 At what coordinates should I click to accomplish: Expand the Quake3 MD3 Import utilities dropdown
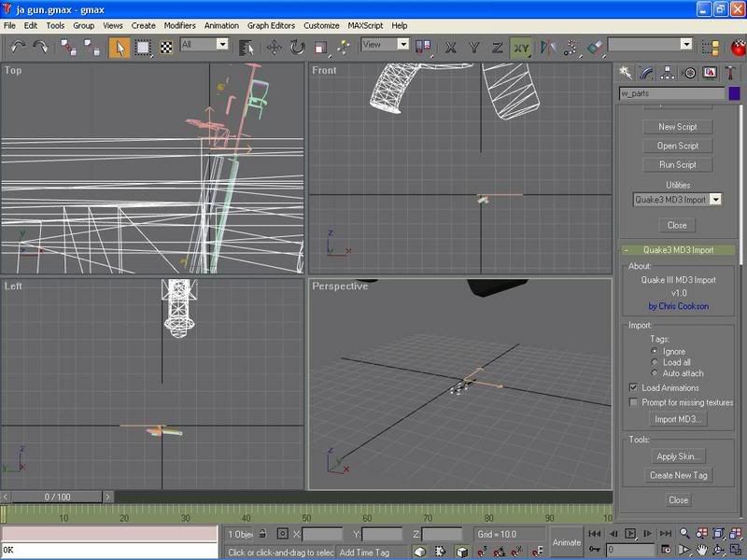pos(715,200)
